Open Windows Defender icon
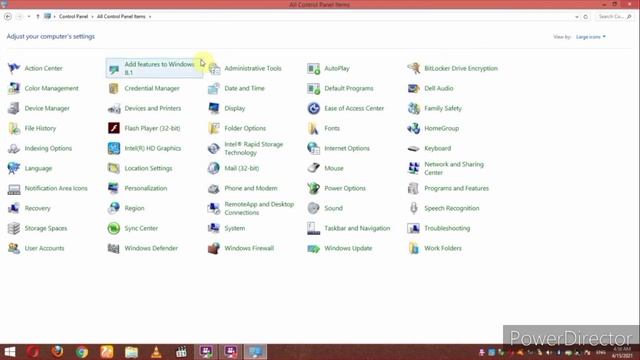Viewport: 640px width, 360px height. (113, 248)
